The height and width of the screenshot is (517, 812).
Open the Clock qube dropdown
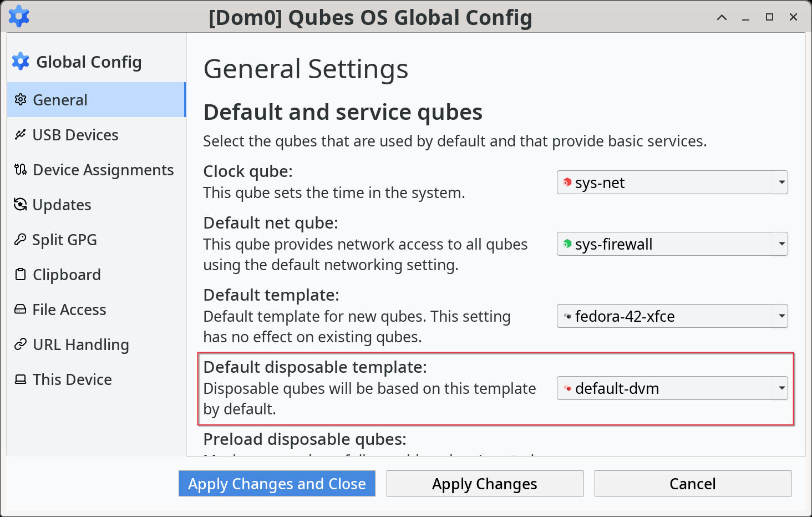click(781, 182)
